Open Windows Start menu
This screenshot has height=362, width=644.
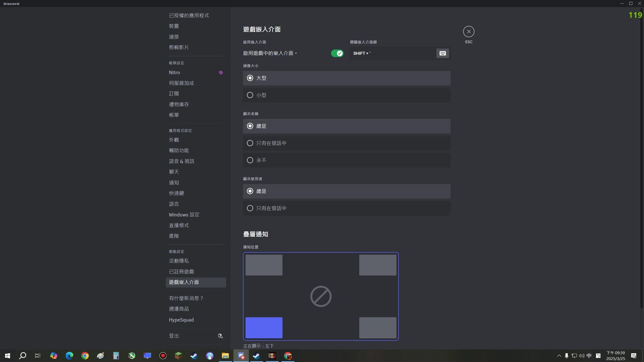[7, 356]
